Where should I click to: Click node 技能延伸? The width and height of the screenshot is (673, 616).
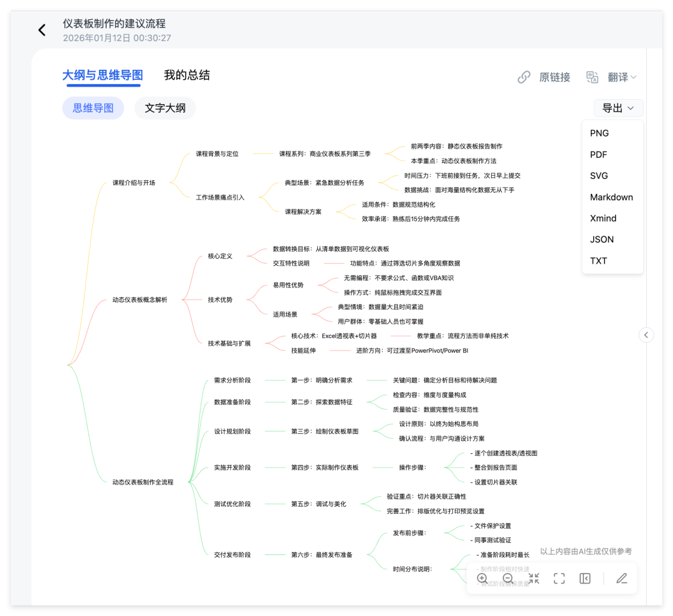[303, 350]
